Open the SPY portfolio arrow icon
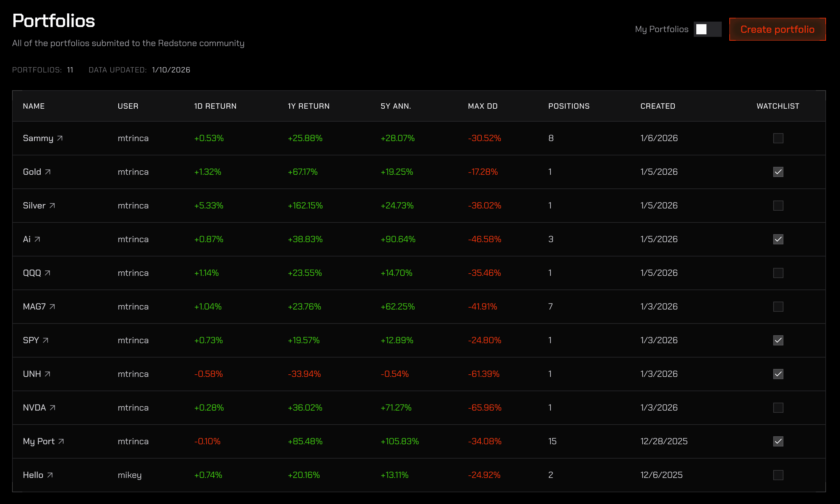 [46, 340]
